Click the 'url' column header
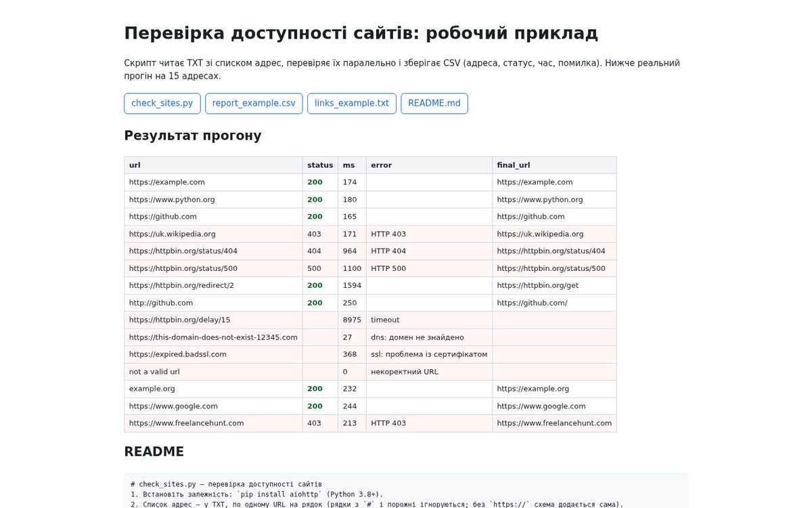 coord(213,165)
